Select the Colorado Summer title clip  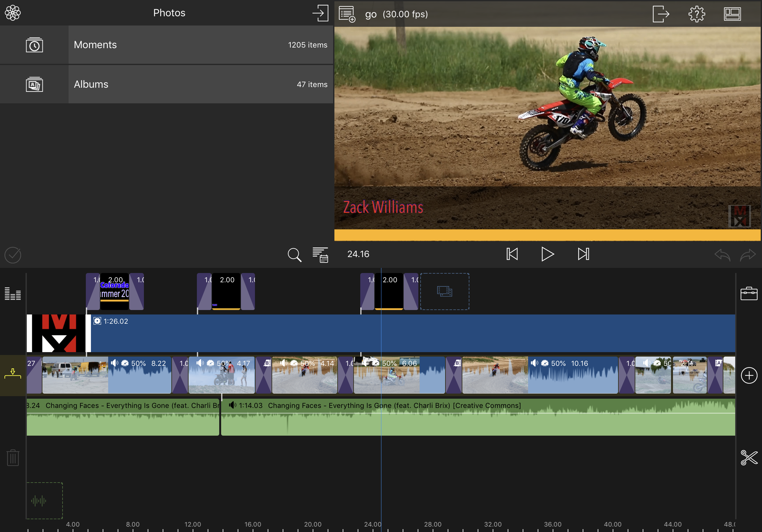click(114, 292)
